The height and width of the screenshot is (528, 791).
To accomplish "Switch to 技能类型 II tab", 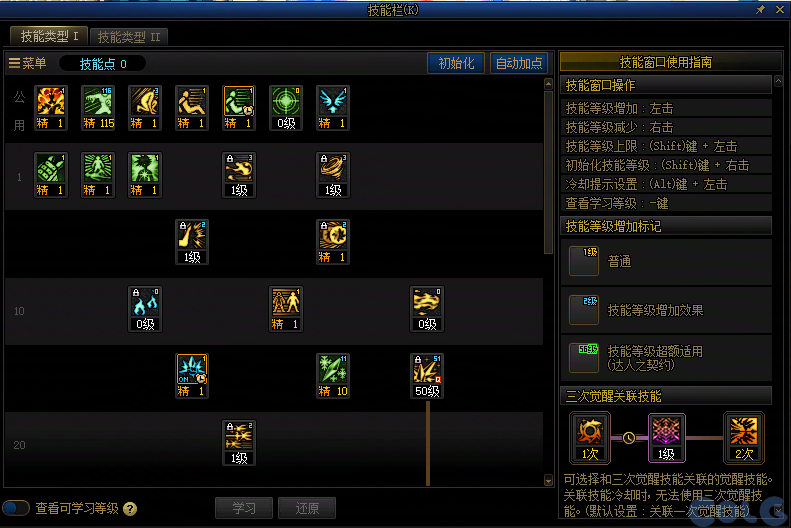I will 129,37.
